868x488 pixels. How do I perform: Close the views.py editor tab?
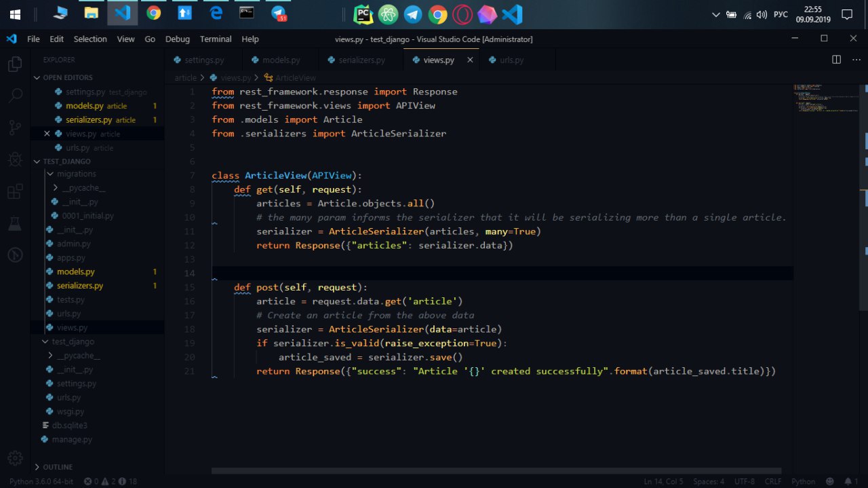(x=470, y=60)
